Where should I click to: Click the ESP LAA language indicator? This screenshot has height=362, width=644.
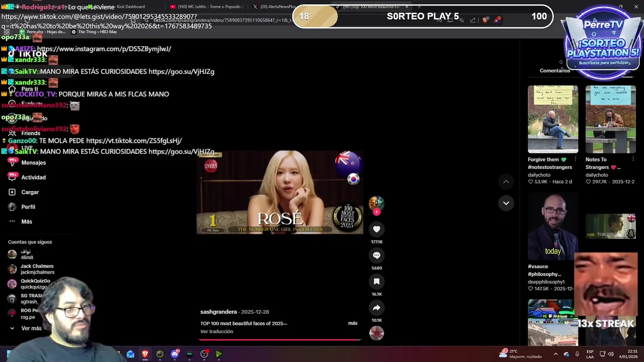[590, 354]
